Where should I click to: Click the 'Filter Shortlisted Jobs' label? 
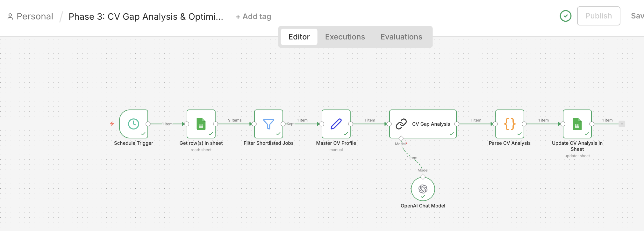pyautogui.click(x=268, y=143)
